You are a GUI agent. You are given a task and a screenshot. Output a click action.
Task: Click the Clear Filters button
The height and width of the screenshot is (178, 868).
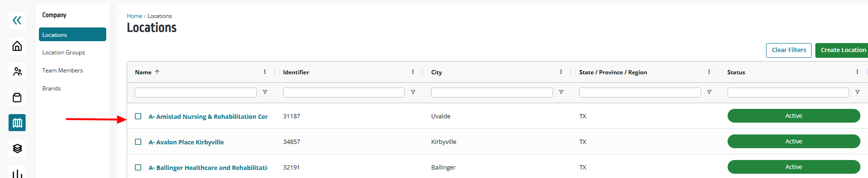point(789,50)
